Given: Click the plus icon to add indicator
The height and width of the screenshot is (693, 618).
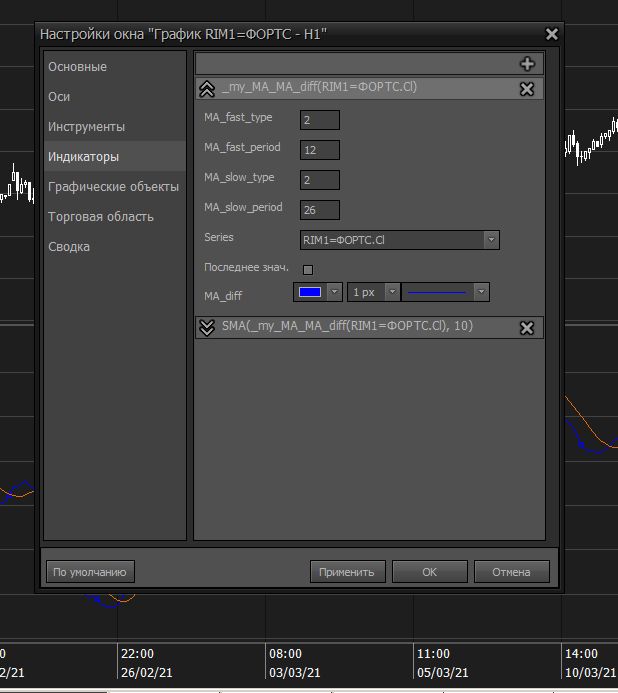Looking at the screenshot, I should pyautogui.click(x=528, y=64).
